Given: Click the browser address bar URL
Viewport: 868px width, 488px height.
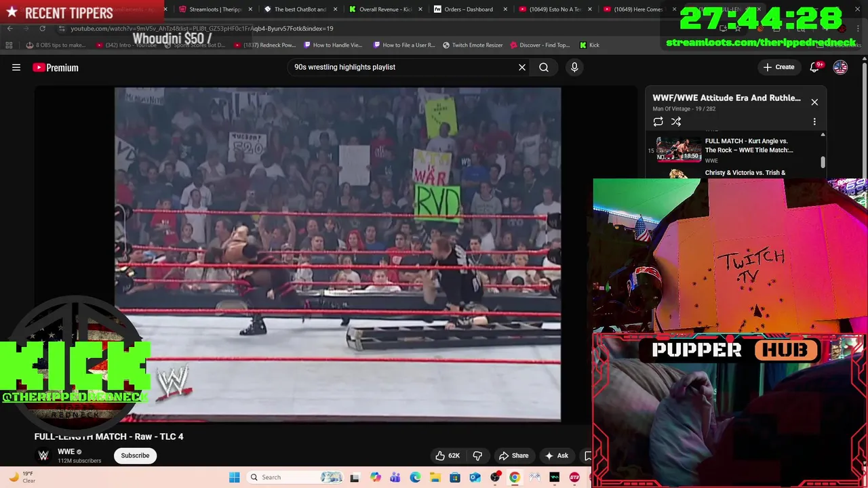Looking at the screenshot, I should 201,28.
